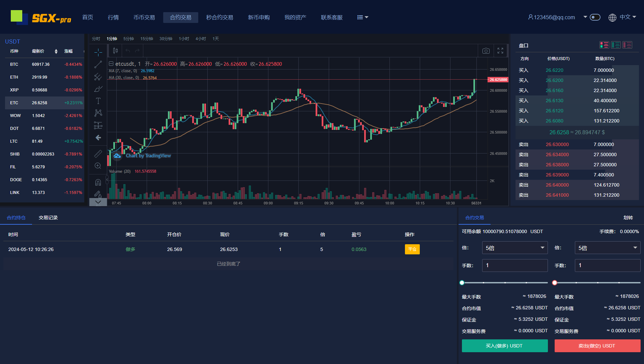Click the undo arrow in chart toolbar

click(x=128, y=51)
